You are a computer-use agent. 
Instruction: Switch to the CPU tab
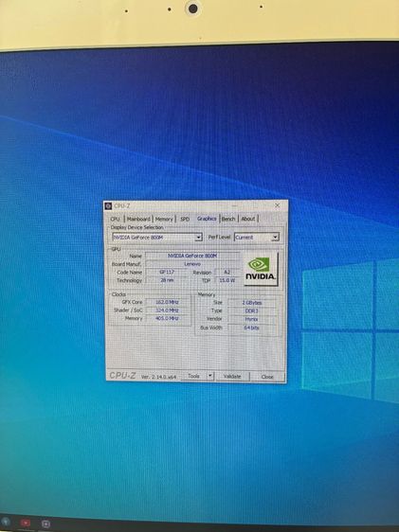(115, 219)
